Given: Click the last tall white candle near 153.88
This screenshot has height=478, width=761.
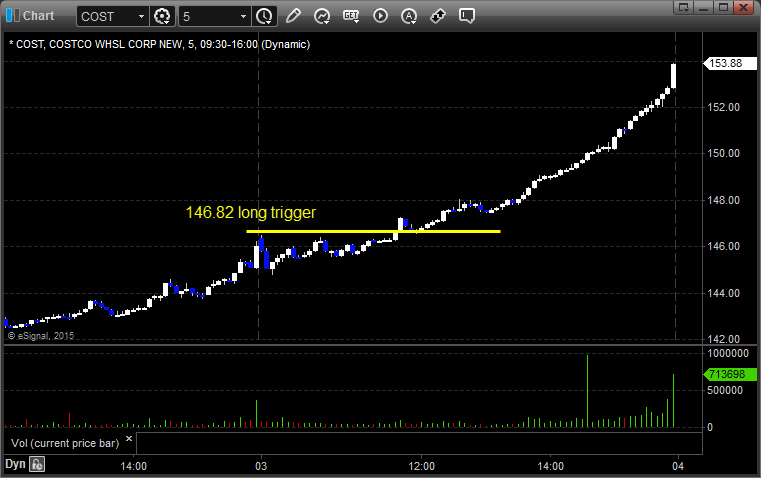Looking at the screenshot, I should 674,76.
